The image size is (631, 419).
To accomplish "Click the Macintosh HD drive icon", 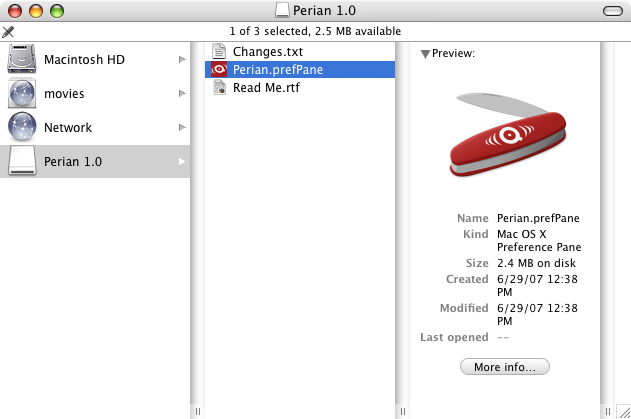I will click(22, 60).
